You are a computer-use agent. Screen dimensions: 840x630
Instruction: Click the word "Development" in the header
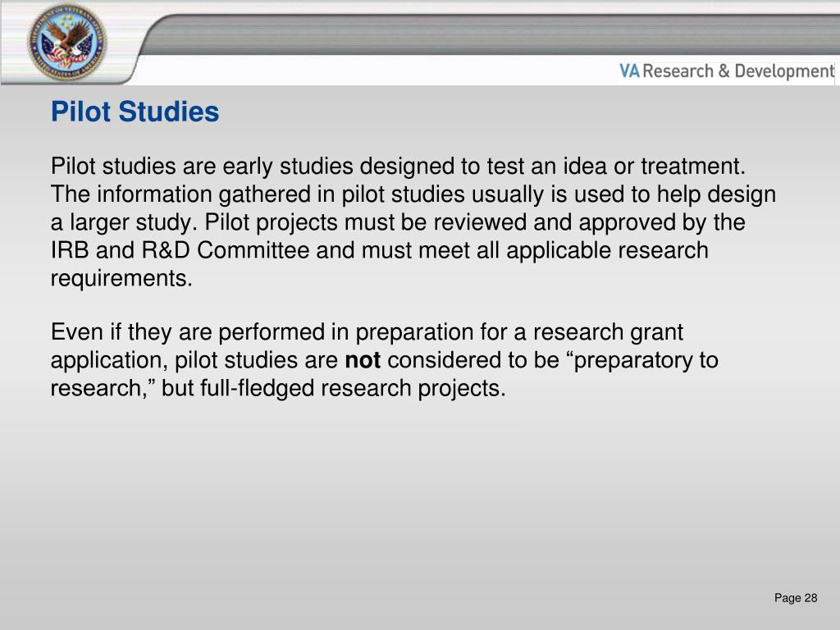coord(784,71)
